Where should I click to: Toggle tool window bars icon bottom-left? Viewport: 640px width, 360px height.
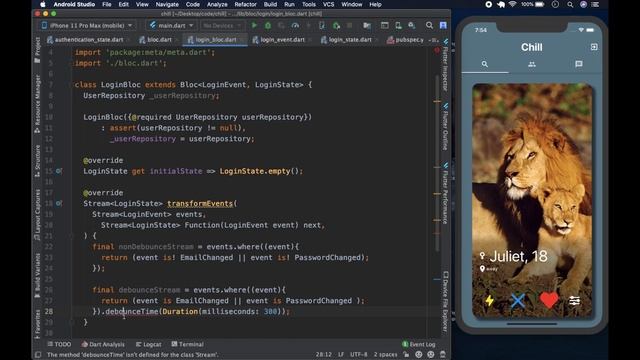38,354
